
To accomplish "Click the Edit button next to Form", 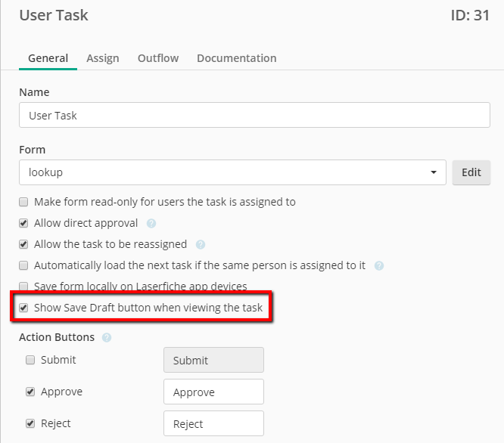I will tap(471, 172).
